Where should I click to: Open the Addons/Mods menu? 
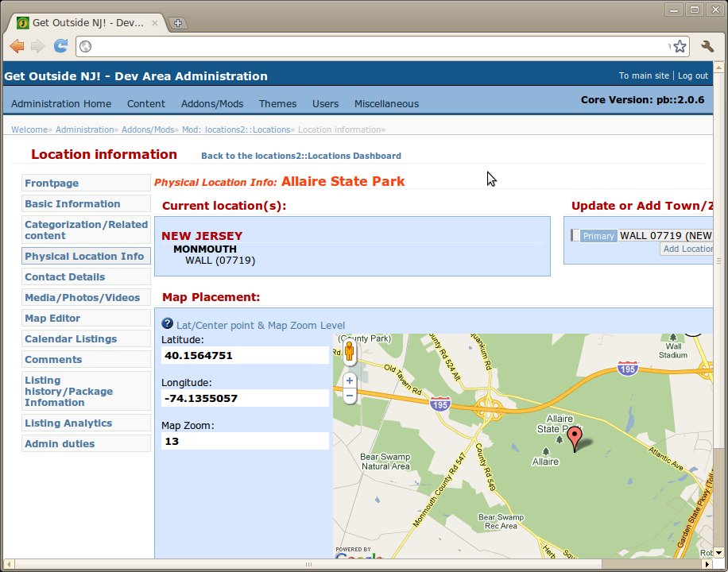pos(211,104)
